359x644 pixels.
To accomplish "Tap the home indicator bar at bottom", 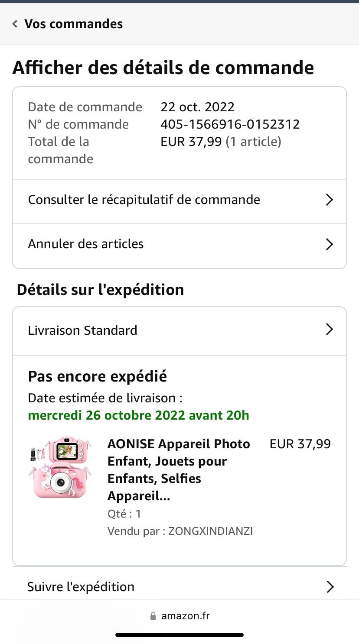I will (179, 635).
